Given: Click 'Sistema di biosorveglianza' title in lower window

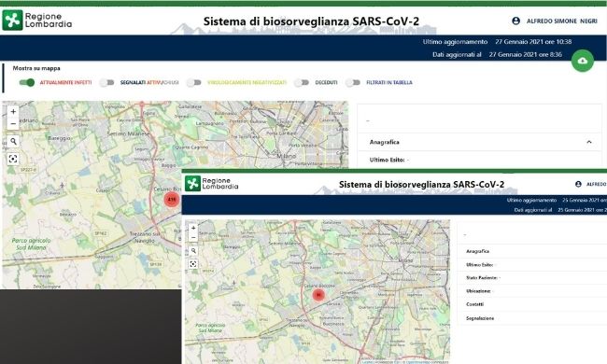Looking at the screenshot, I should (x=421, y=185).
